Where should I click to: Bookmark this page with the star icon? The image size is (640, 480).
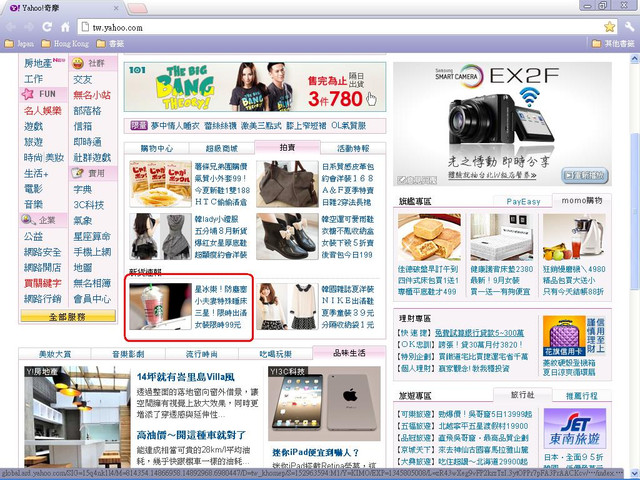point(609,27)
